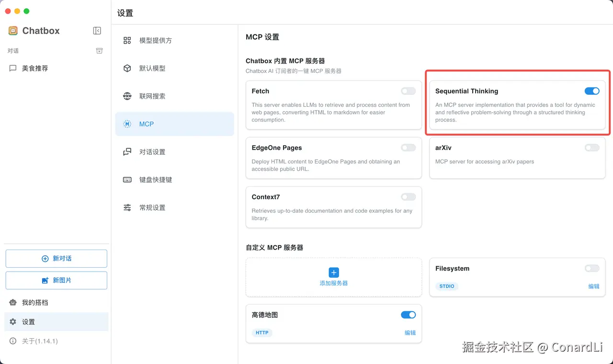
Task: Click the '自定义 MCP 服务器' heading
Action: coord(274,248)
